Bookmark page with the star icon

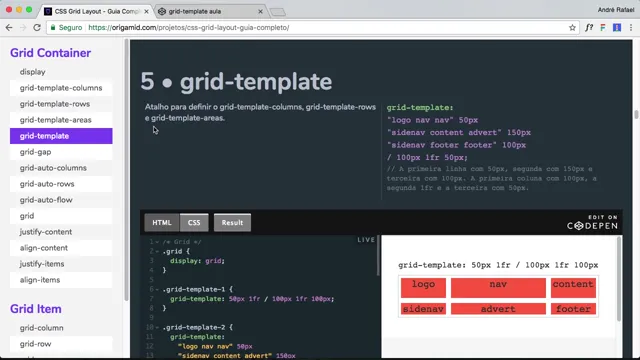click(572, 28)
